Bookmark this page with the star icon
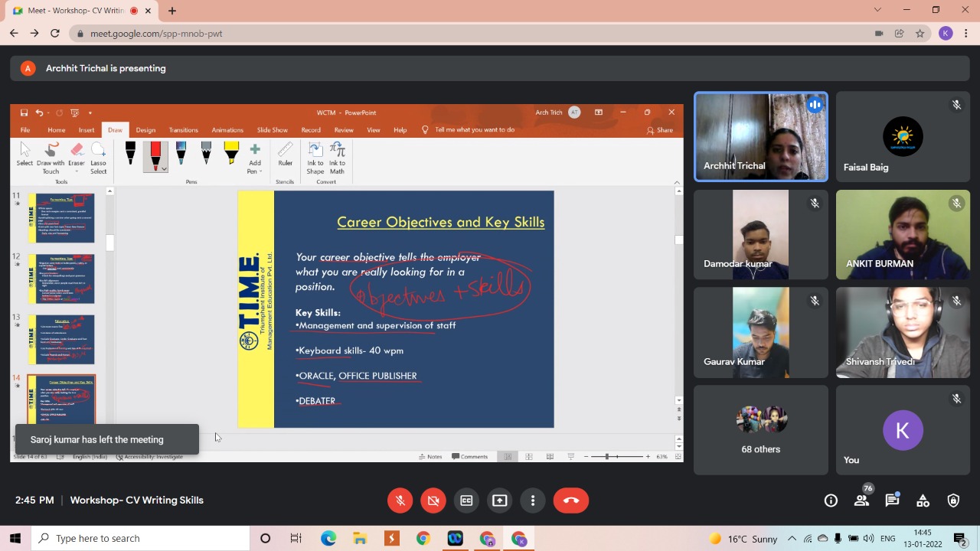 click(x=920, y=34)
